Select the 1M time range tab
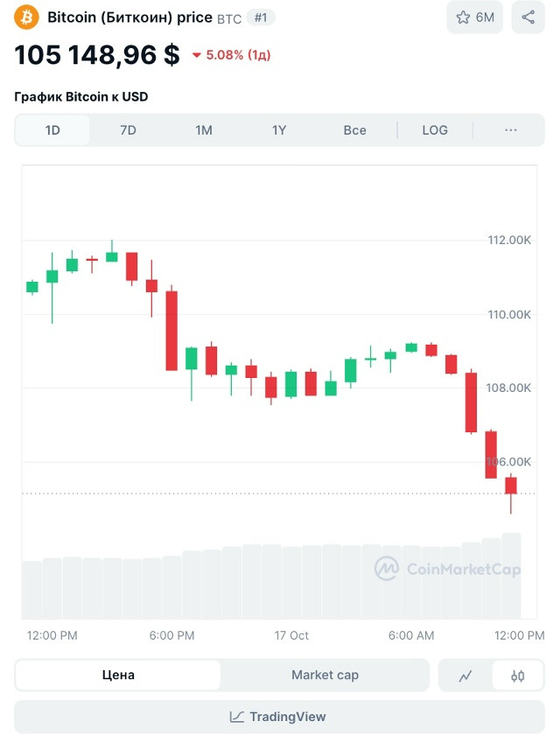560x749 pixels. coord(204,130)
